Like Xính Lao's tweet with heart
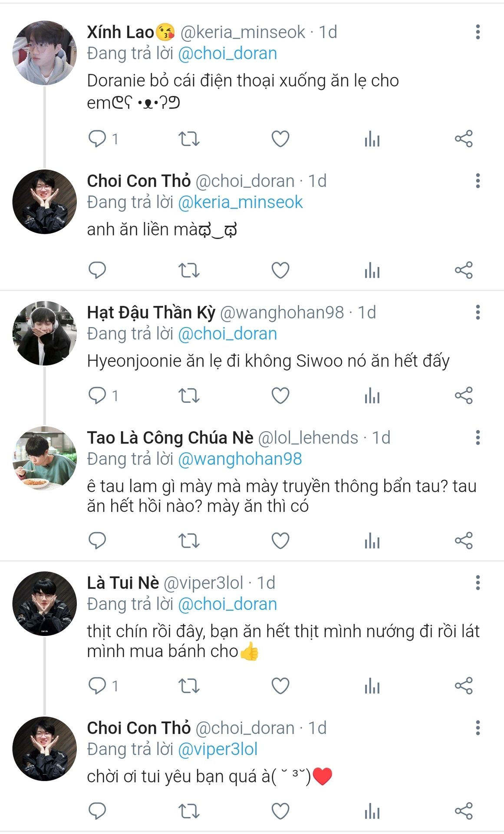 280,139
